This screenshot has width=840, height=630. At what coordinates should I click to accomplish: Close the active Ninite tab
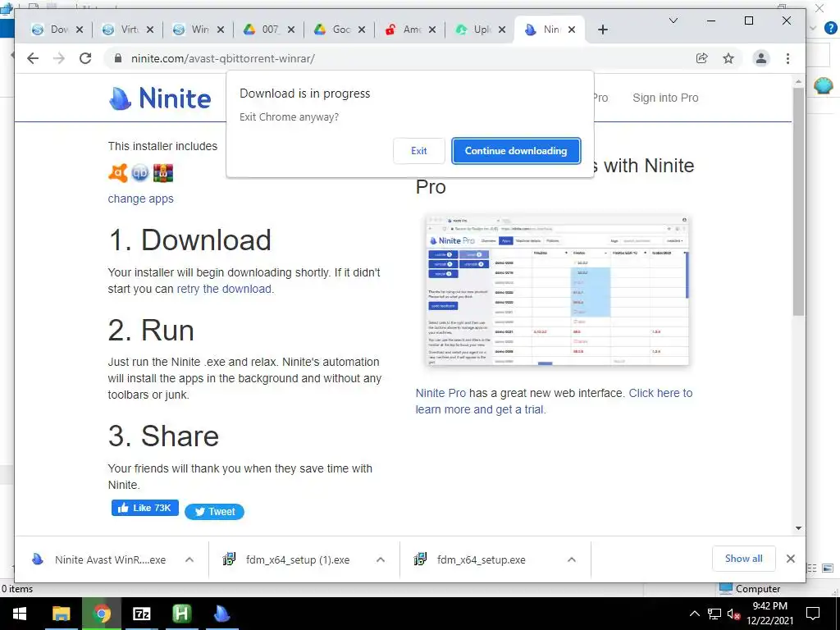tap(572, 30)
